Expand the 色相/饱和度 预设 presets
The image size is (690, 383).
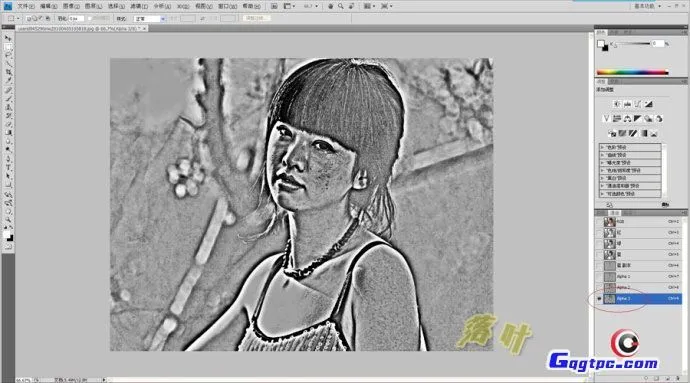602,170
